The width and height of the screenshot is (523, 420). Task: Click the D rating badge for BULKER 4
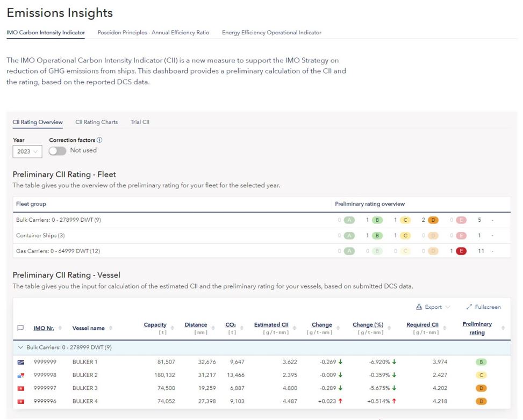point(481,401)
